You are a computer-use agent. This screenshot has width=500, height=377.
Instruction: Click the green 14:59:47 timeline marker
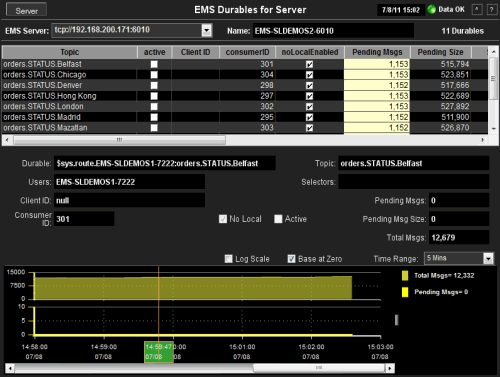(159, 352)
